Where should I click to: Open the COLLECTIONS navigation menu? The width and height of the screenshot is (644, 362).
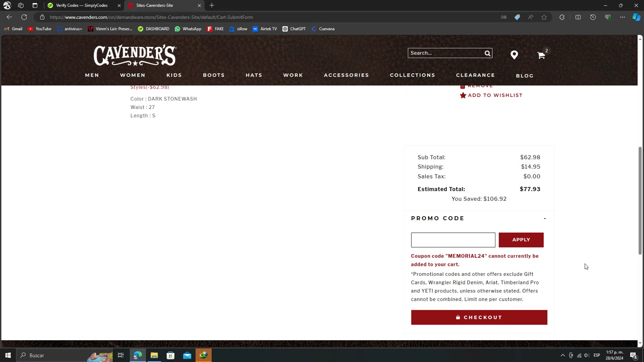(412, 75)
